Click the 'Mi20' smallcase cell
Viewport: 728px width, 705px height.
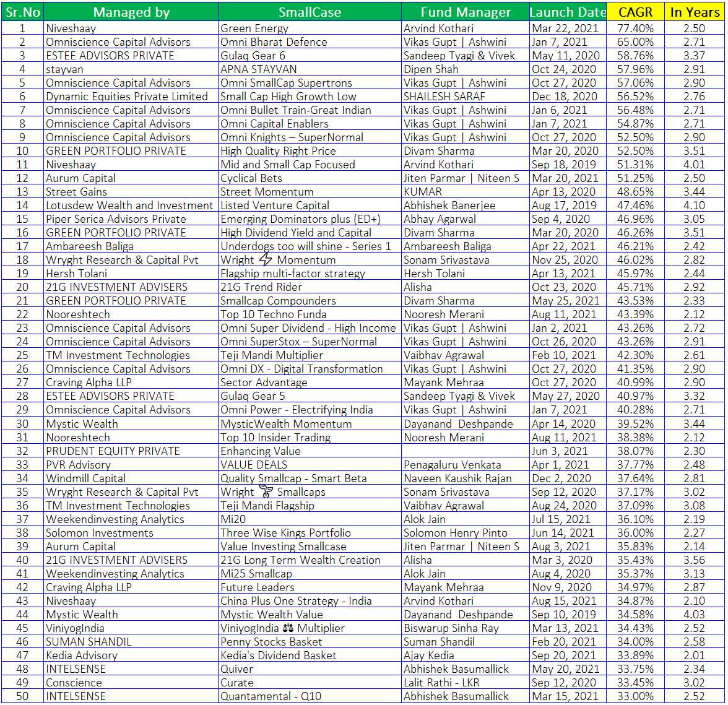pos(310,519)
